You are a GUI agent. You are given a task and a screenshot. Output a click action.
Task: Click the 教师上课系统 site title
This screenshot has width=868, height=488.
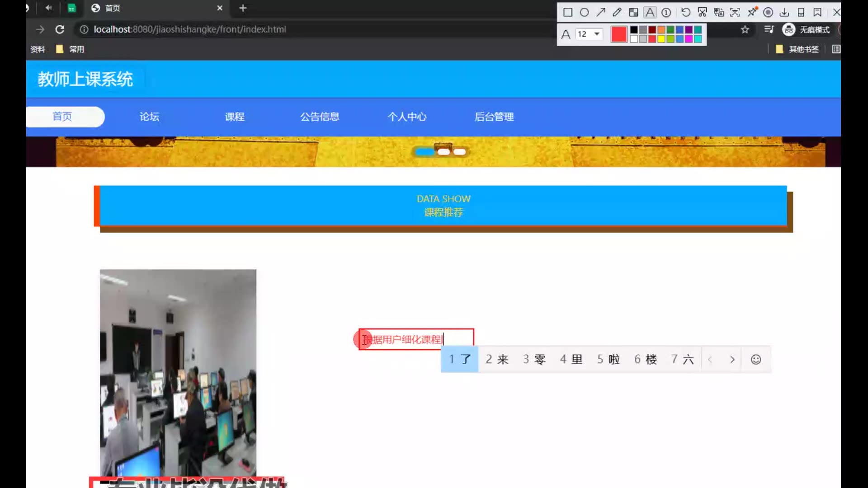click(x=85, y=79)
